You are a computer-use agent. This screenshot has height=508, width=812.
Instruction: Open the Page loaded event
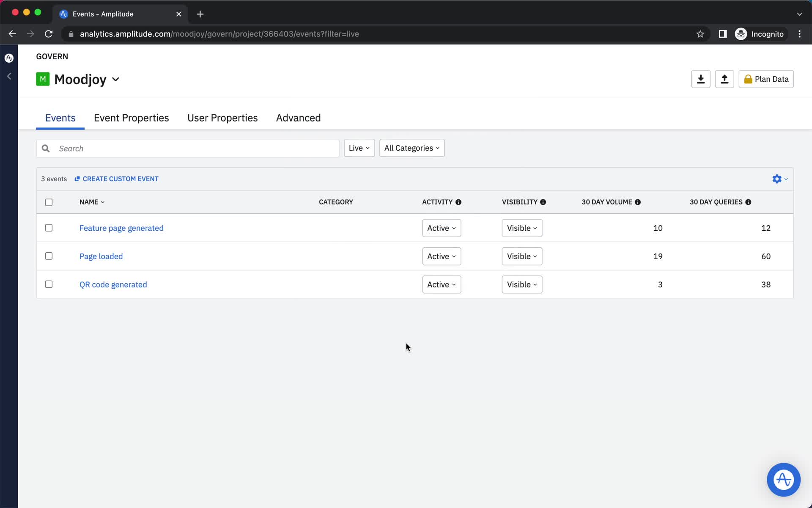pyautogui.click(x=101, y=256)
